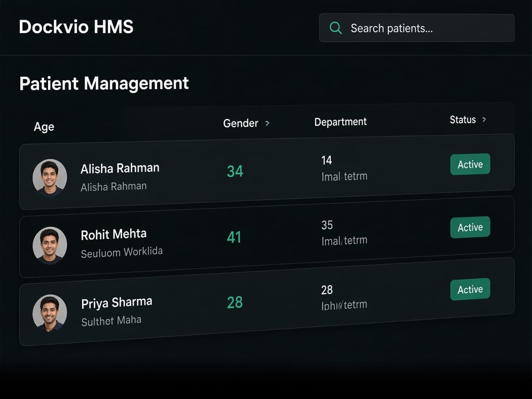
Task: Click department label in Rohit Mehta's row
Action: tap(345, 241)
